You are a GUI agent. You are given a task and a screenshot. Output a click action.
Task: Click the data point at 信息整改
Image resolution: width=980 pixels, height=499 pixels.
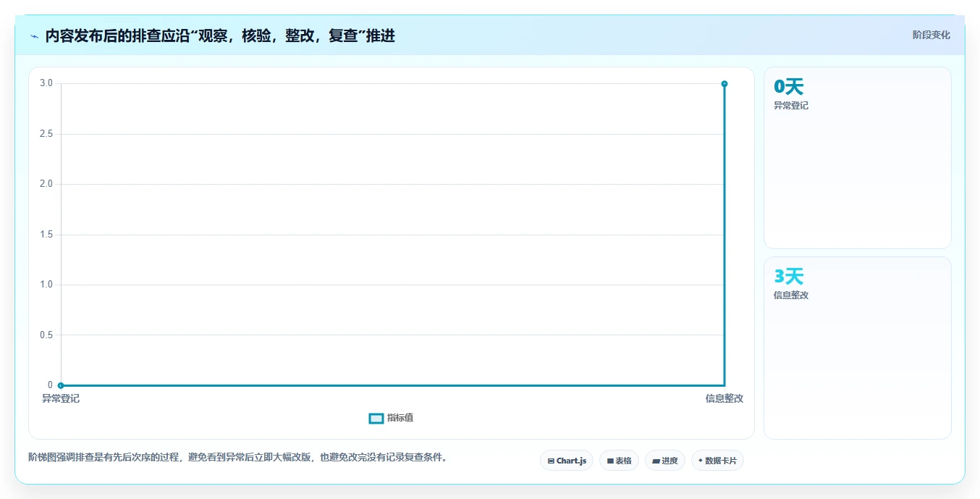tap(725, 84)
